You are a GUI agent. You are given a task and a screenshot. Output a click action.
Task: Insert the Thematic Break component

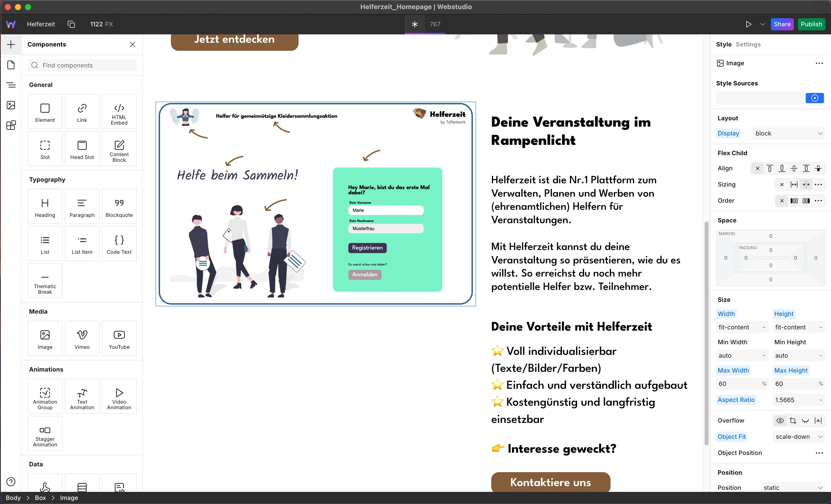(45, 281)
